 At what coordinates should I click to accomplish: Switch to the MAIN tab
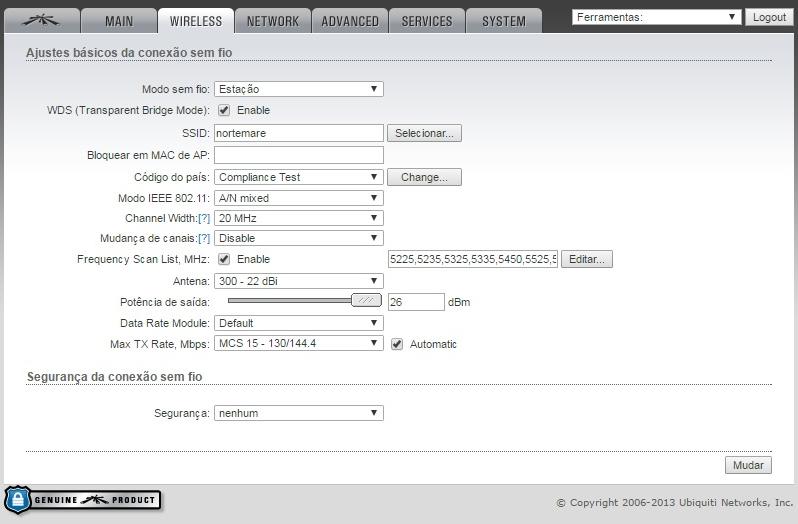tap(119, 21)
